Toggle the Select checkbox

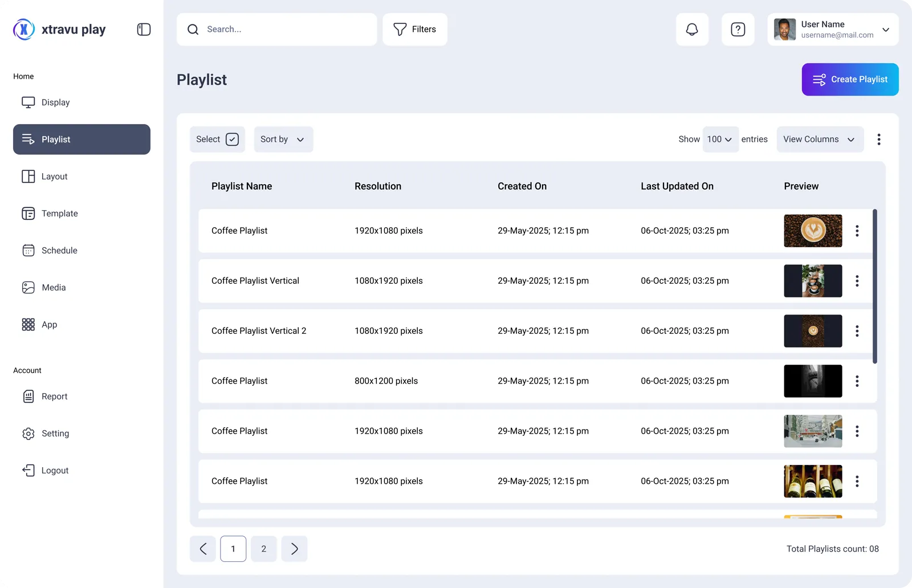232,140
